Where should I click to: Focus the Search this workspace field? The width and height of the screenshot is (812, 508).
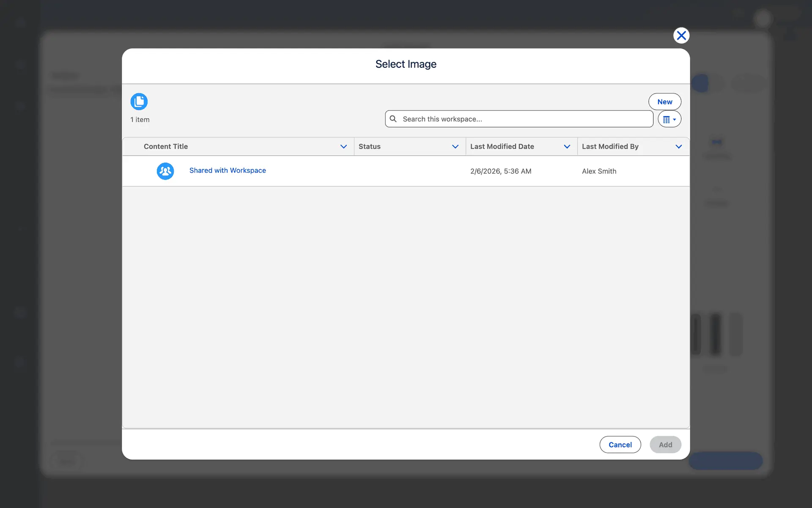(x=524, y=119)
